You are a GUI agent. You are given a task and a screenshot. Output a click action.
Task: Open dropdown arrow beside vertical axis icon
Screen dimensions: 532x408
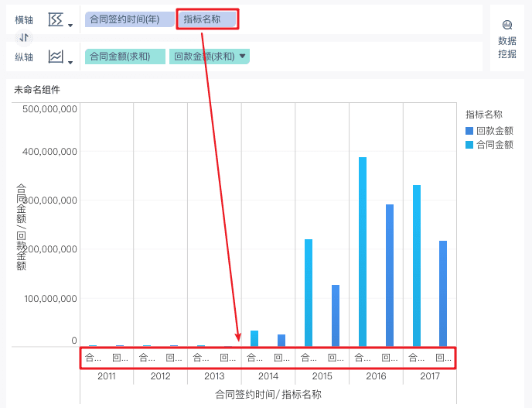coord(70,63)
